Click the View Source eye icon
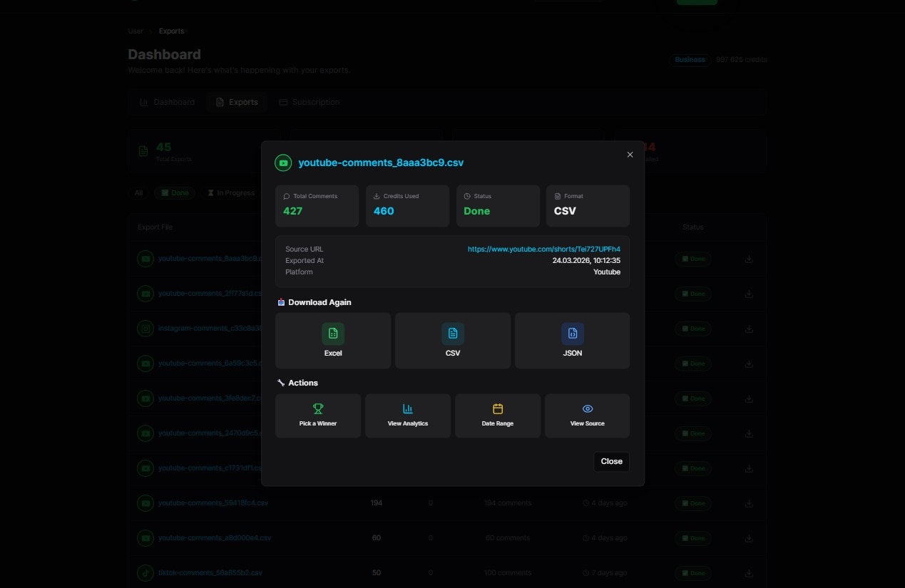This screenshot has width=905, height=588. 588,409
